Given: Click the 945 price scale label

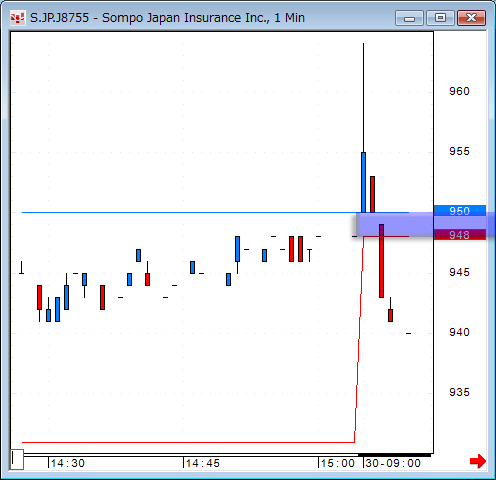Looking at the screenshot, I should (x=459, y=272).
